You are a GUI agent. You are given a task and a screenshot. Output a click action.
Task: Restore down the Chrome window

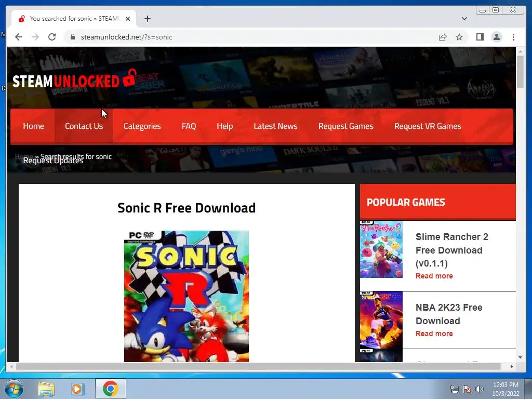pyautogui.click(x=496, y=10)
